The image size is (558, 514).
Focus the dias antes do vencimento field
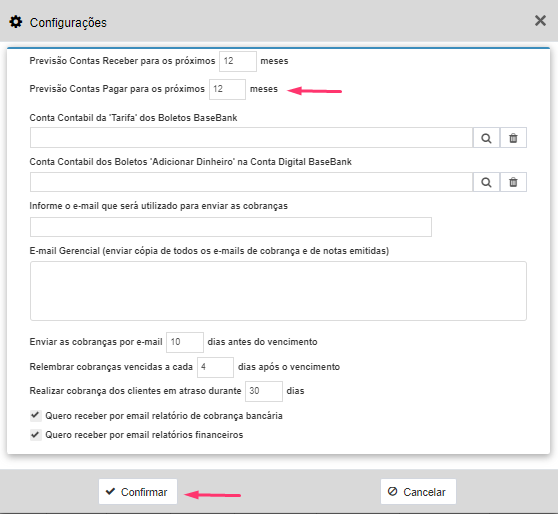[185, 342]
